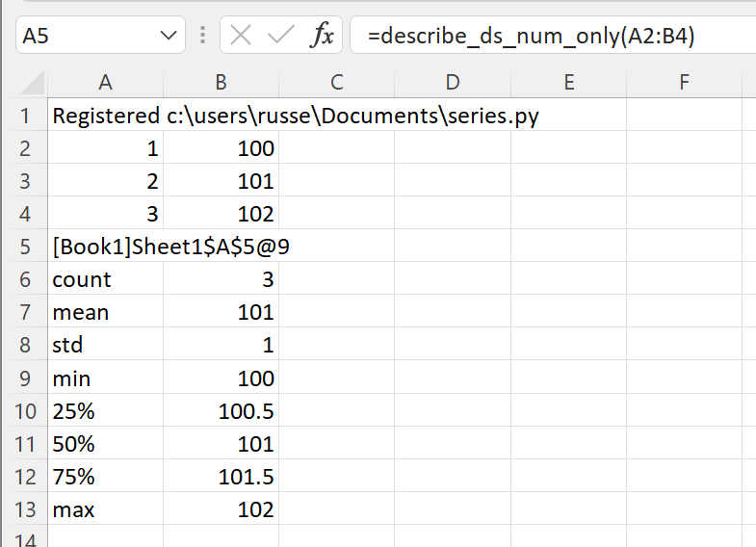Click the Insert Function fx icon
The height and width of the screenshot is (547, 756).
coord(322,36)
